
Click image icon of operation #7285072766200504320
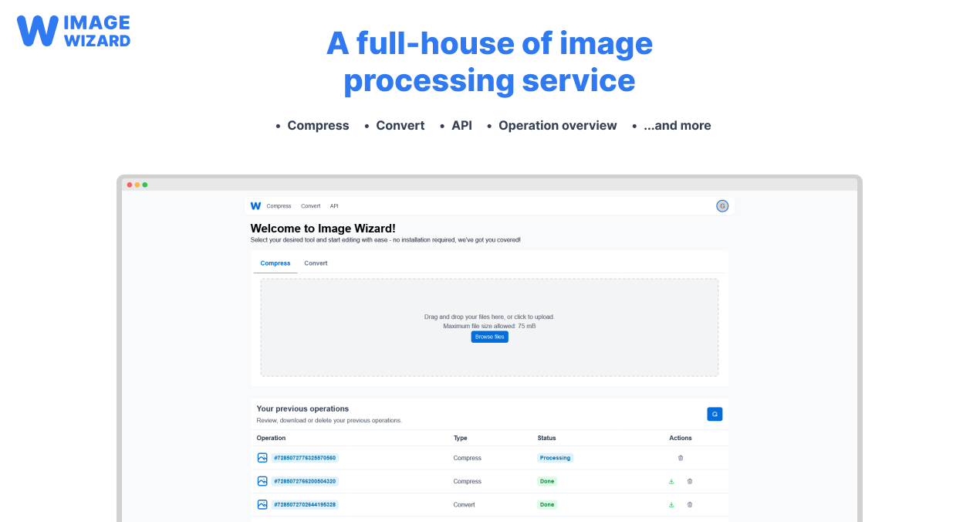262,481
